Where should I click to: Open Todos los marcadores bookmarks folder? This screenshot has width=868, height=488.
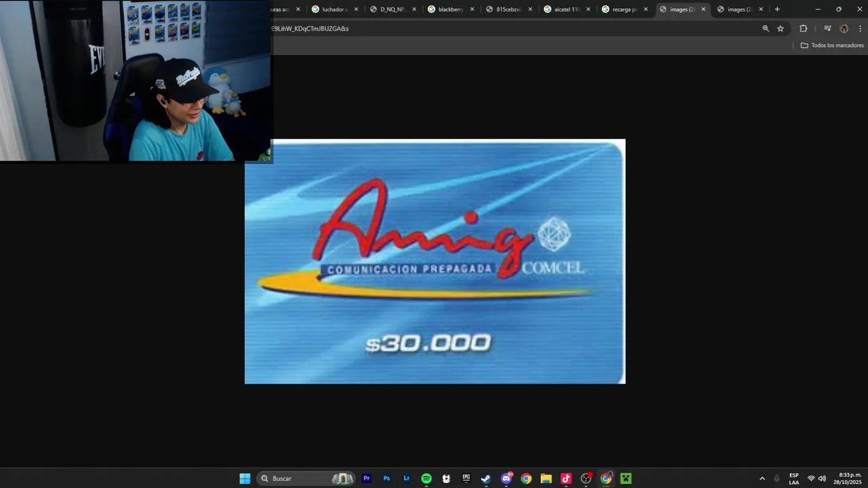(832, 45)
